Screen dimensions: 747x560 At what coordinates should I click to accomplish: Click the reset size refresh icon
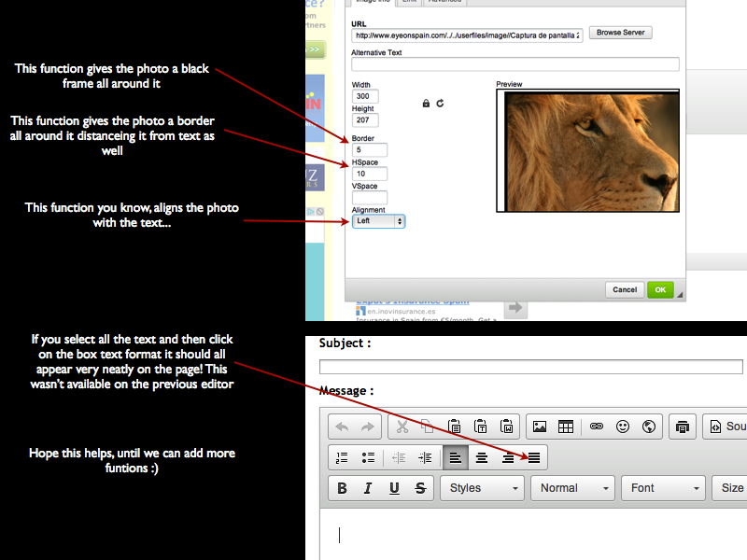click(440, 103)
